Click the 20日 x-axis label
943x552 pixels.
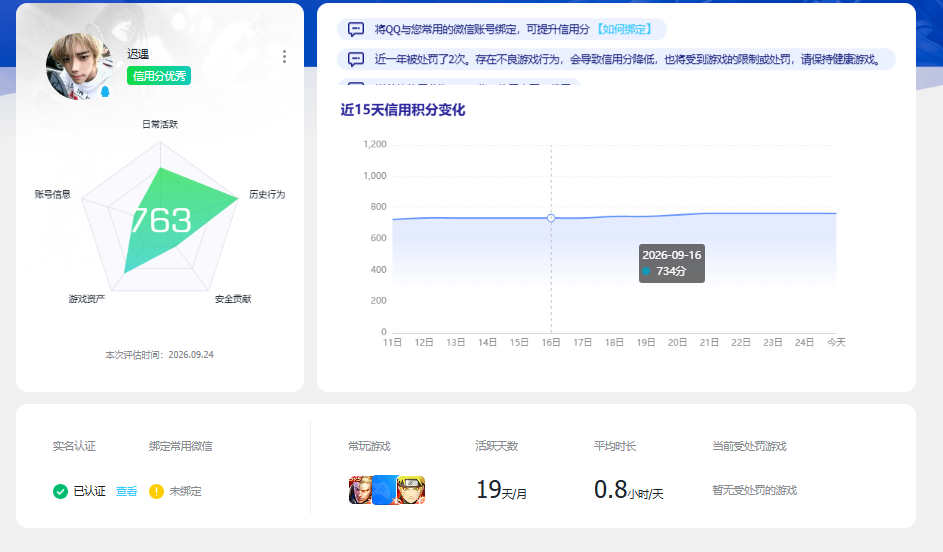(677, 342)
